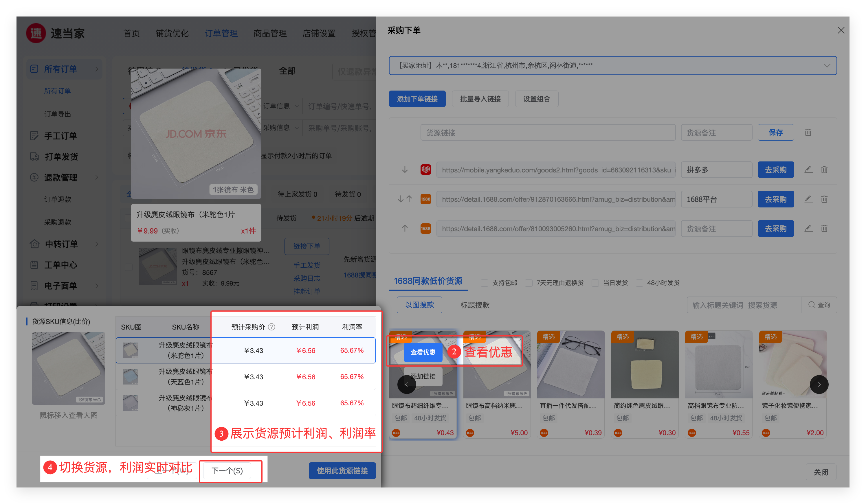The image size is (866, 504).
Task: Enable the 支持包邮 checkbox
Action: [x=485, y=283]
